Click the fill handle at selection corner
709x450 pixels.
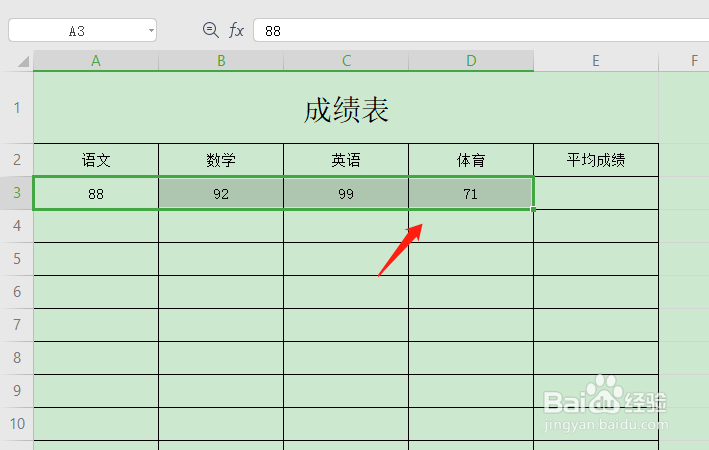tap(534, 209)
